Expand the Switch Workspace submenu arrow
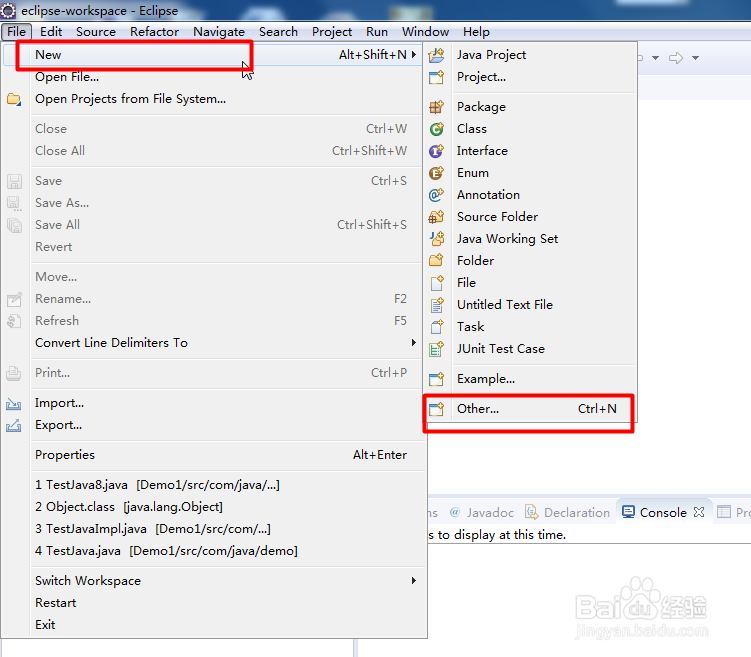 tap(414, 580)
